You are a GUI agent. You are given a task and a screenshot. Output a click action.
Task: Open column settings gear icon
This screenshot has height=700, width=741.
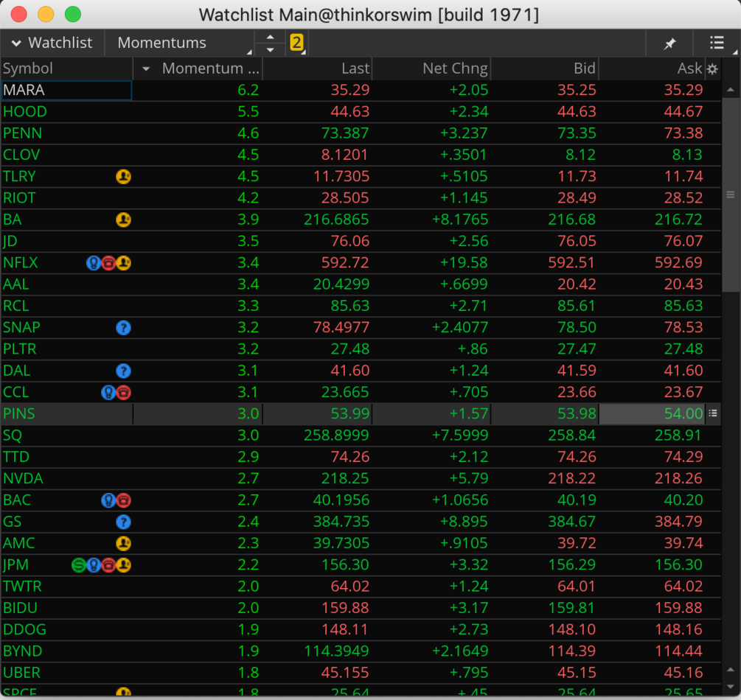[712, 69]
